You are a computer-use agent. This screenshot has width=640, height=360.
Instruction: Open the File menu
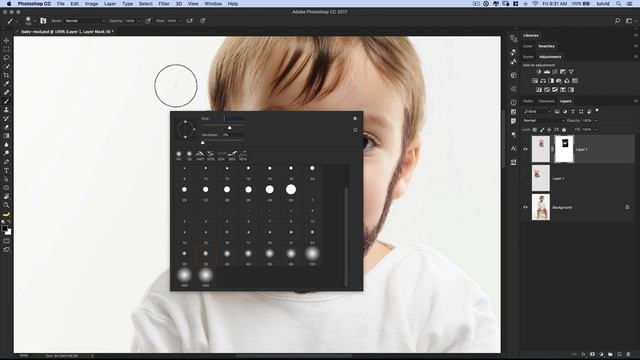click(x=60, y=4)
